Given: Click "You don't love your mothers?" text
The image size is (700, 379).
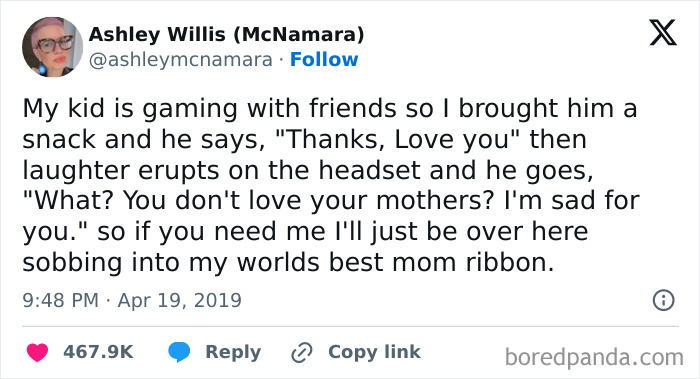Looking at the screenshot, I should click(x=309, y=201).
